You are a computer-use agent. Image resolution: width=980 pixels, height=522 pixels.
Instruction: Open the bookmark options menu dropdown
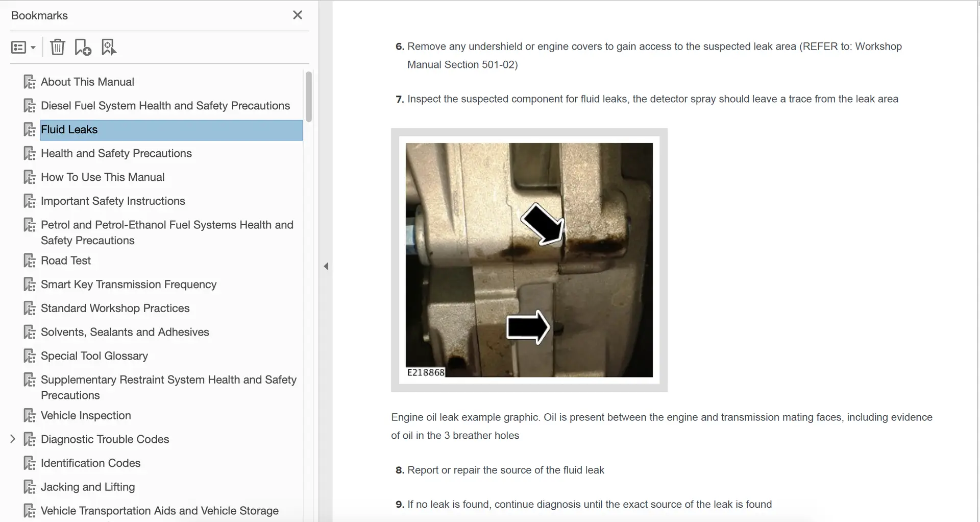[23, 48]
